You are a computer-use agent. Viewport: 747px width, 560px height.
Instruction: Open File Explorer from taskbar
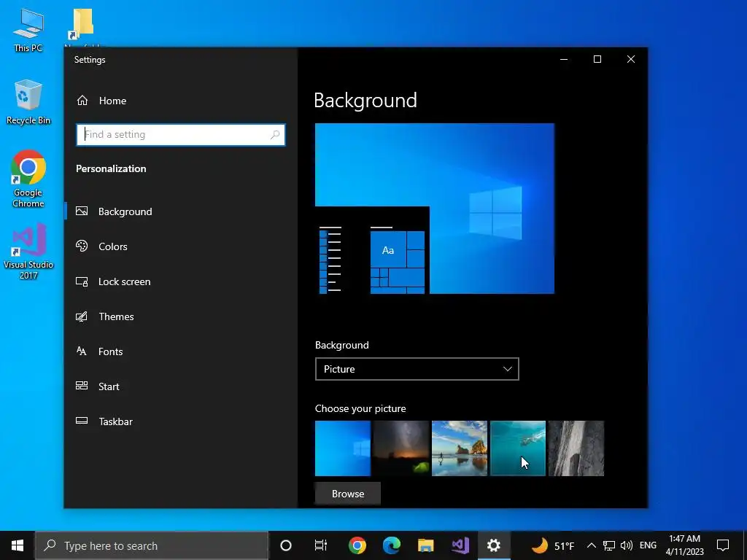[x=426, y=545]
